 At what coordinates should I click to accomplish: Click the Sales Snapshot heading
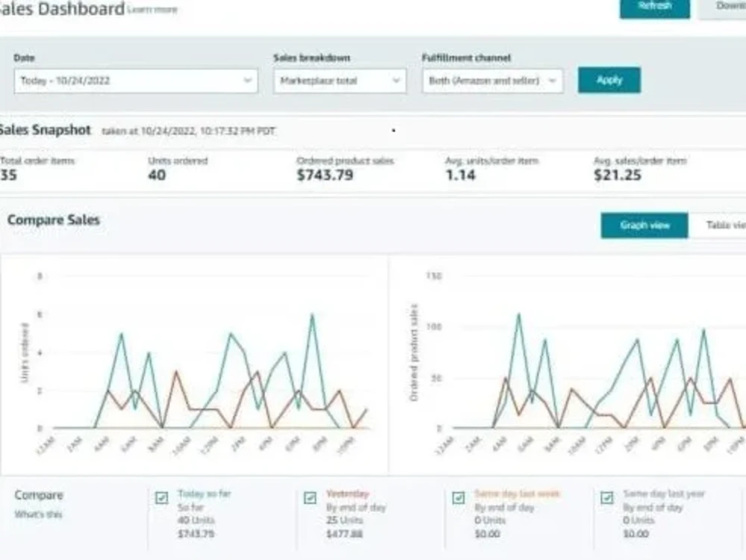pos(46,130)
